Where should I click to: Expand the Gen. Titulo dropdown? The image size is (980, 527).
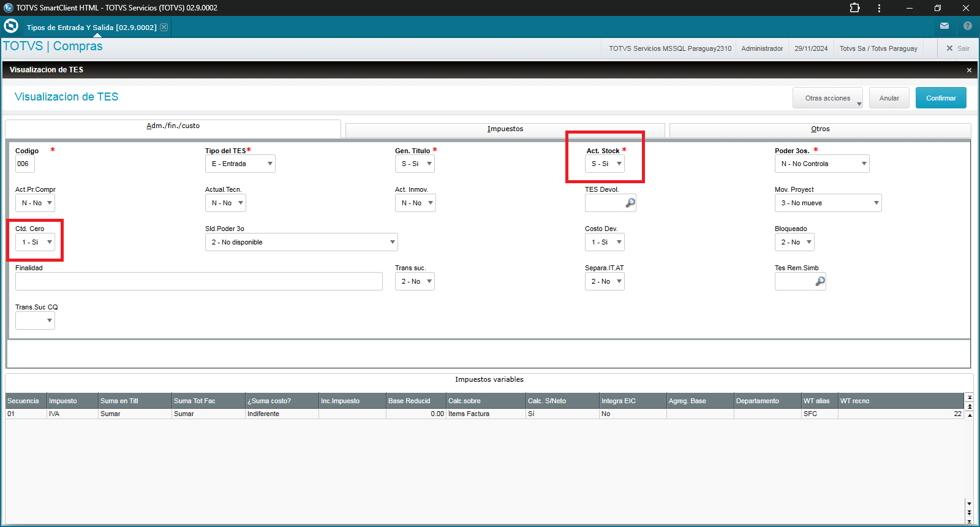[415, 164]
